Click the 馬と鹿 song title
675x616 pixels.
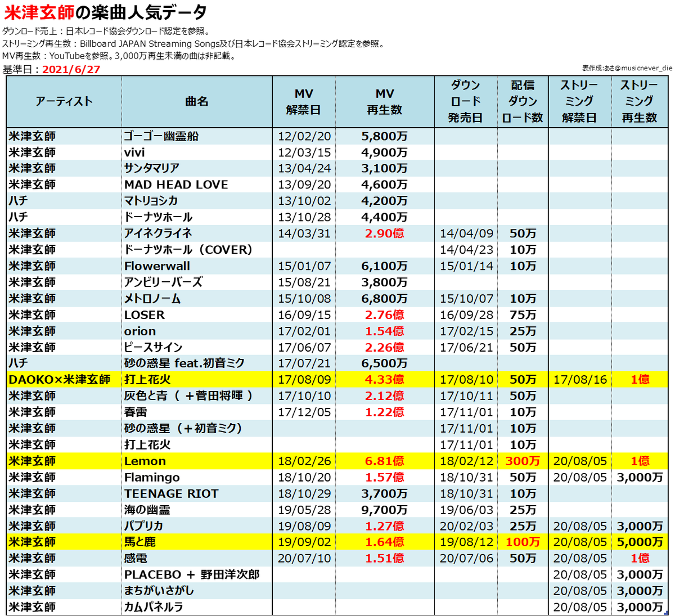[141, 542]
